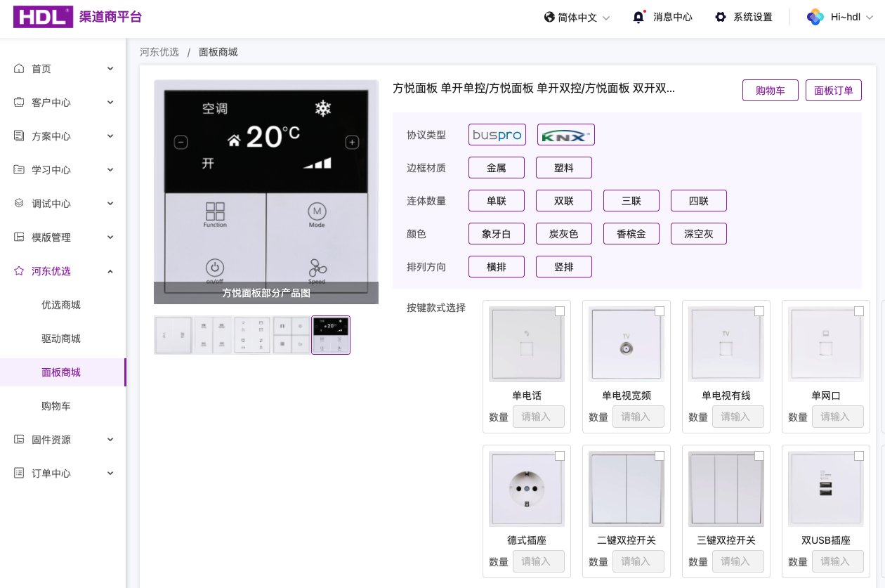Click the 调试中心 layers icon
The image size is (885, 588).
point(19,203)
